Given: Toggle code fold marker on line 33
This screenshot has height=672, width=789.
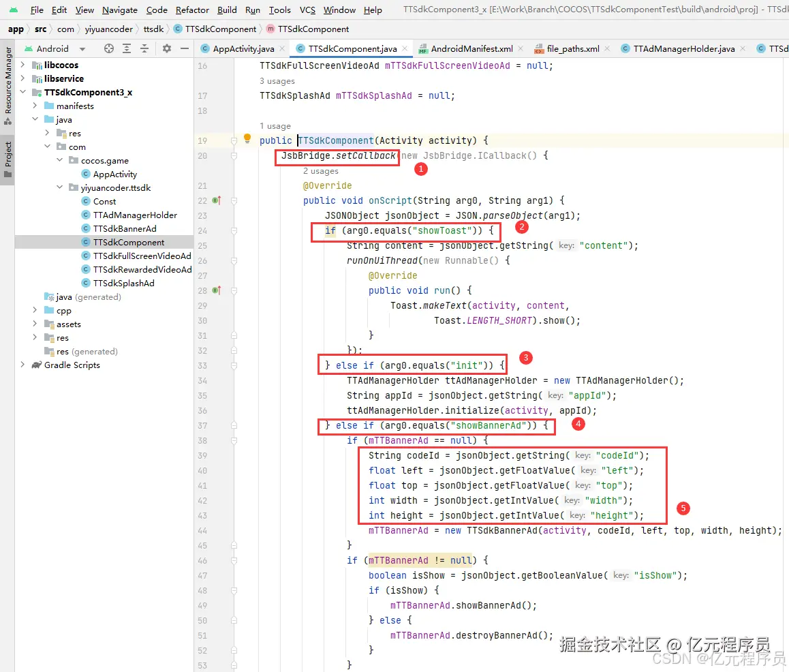Looking at the screenshot, I should click(x=234, y=365).
